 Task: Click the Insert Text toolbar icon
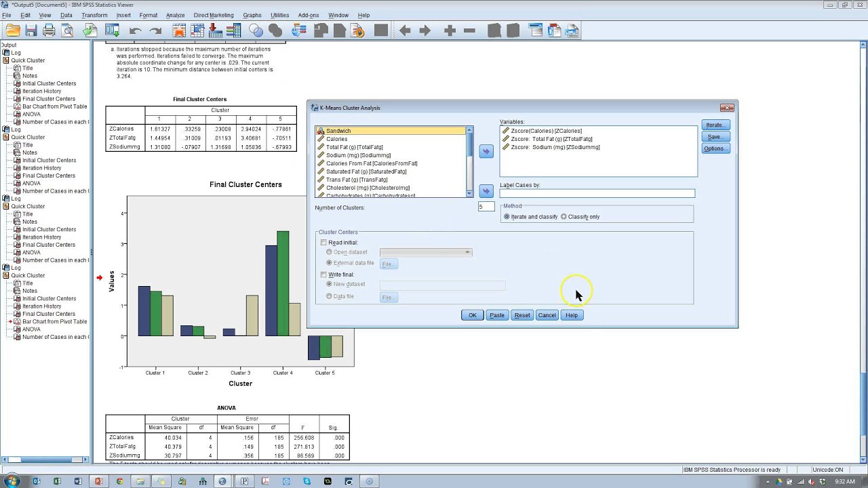pos(572,30)
